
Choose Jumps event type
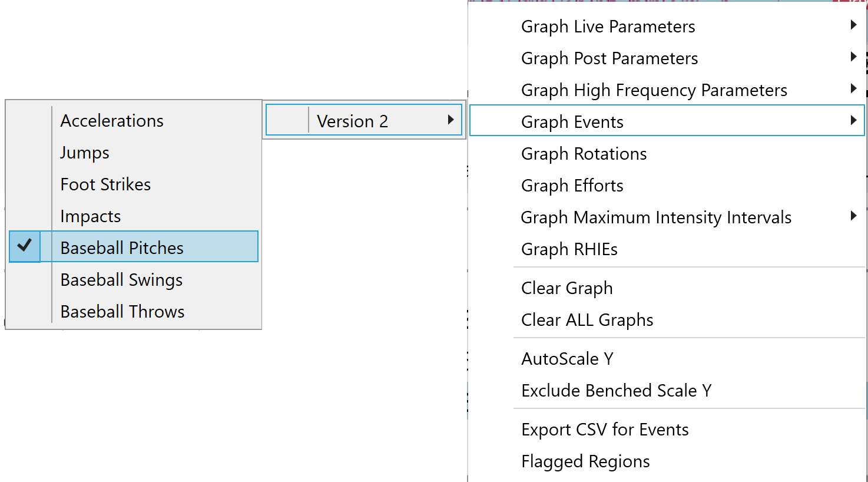tap(85, 153)
